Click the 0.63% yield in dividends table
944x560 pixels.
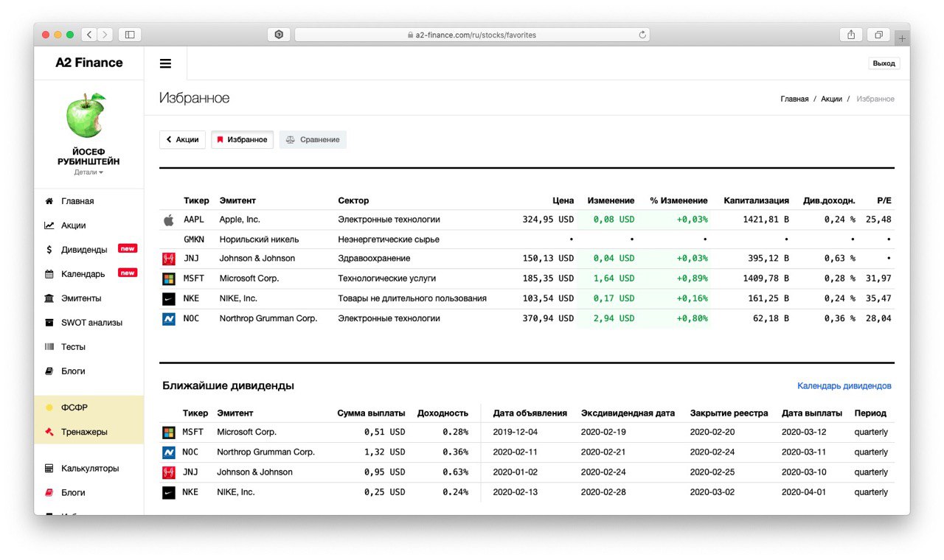455,472
